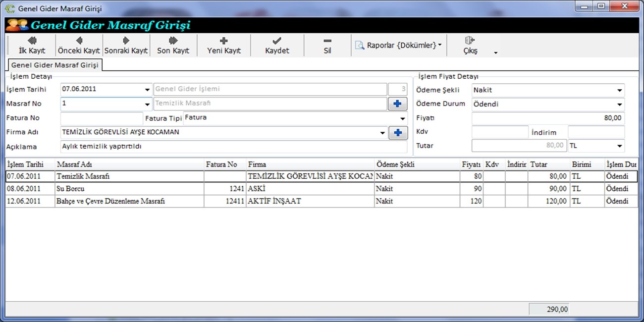This screenshot has height=322, width=644.
Task: Expand the Ödeme Şekli combo box
Action: point(619,91)
